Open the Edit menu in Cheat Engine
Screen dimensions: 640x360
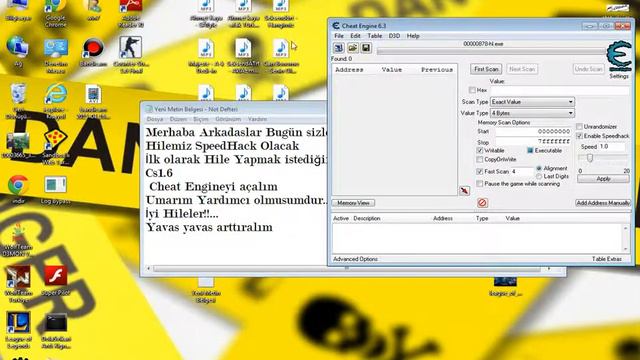tap(355, 36)
